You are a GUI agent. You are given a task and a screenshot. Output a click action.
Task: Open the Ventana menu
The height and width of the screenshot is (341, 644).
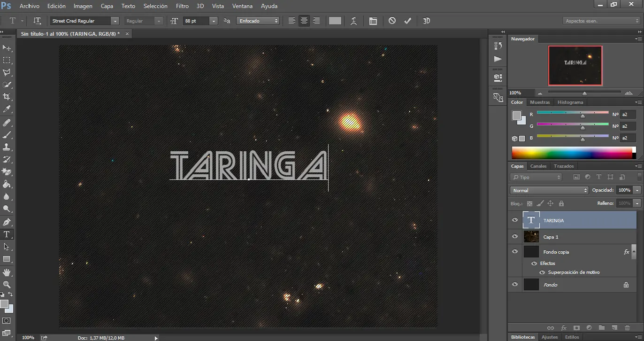(242, 6)
